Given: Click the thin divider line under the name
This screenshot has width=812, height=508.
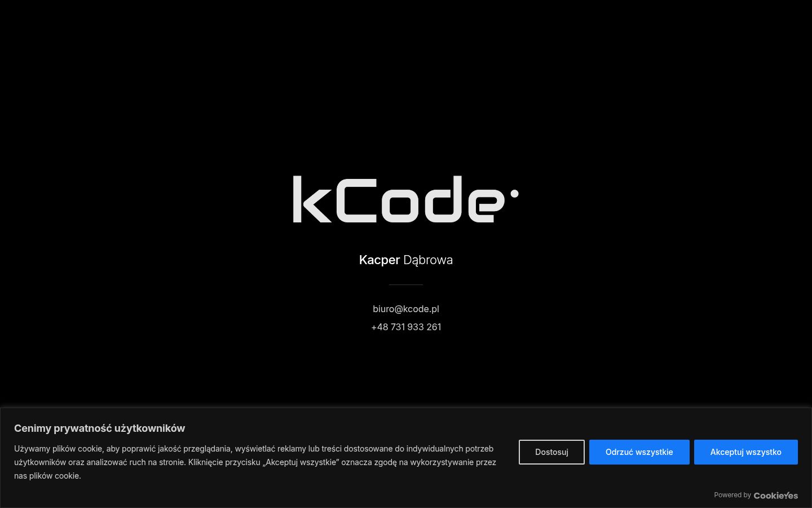Looking at the screenshot, I should click(406, 284).
